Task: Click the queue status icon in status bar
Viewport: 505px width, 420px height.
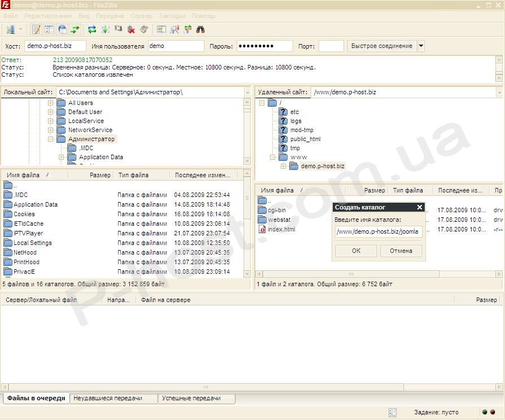Action: click(393, 412)
